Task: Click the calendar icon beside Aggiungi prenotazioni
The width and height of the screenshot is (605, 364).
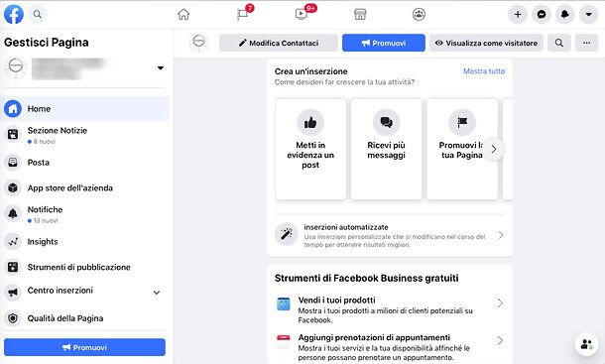Action: (x=284, y=341)
